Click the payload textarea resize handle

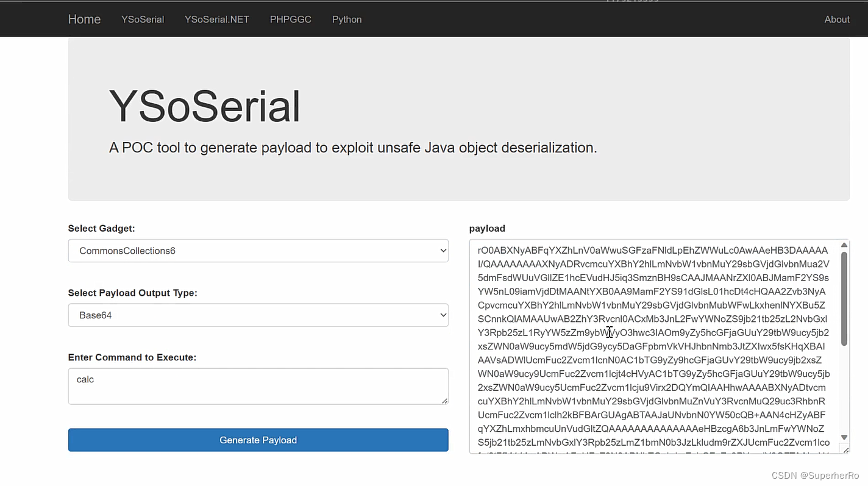[845, 449]
